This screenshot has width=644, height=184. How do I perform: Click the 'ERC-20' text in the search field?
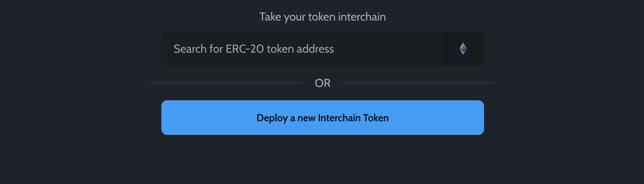[x=245, y=49]
